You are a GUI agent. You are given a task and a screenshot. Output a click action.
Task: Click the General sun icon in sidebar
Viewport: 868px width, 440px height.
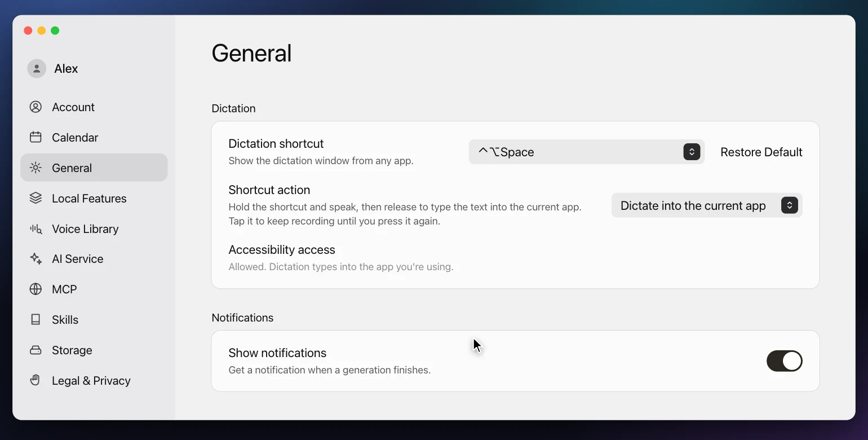(36, 168)
